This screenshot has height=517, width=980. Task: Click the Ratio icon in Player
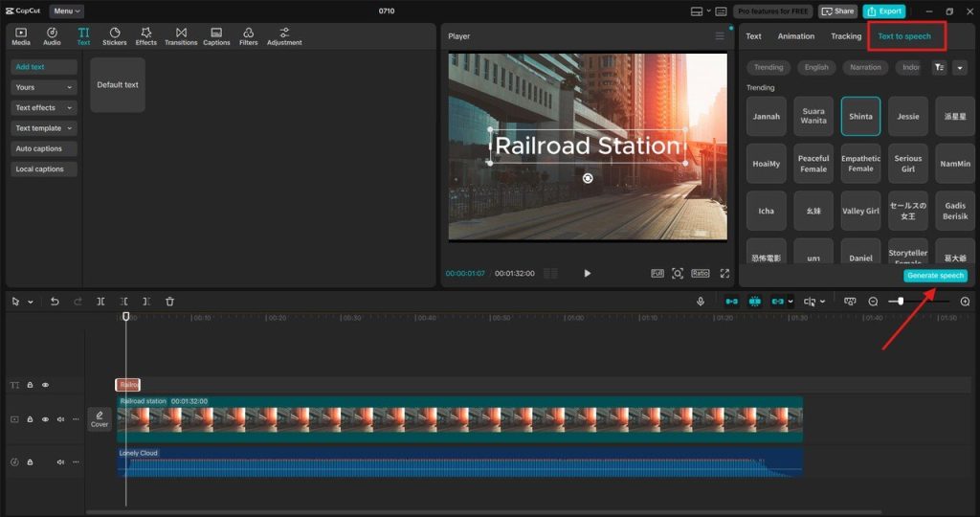[x=700, y=273]
